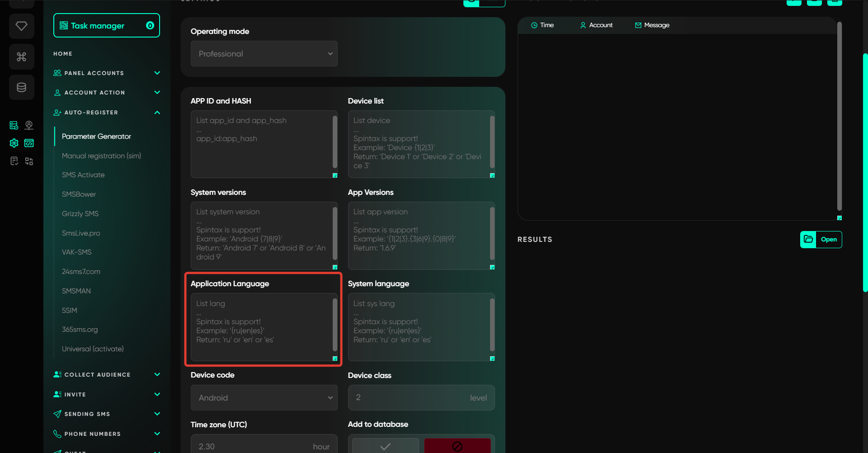Image resolution: width=868 pixels, height=453 pixels.
Task: Select SMS Activate in the menu
Action: (83, 175)
